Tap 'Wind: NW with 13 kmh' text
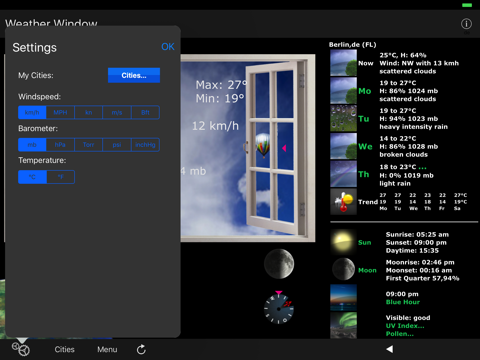Screen dimensions: 480x360 point(419,63)
